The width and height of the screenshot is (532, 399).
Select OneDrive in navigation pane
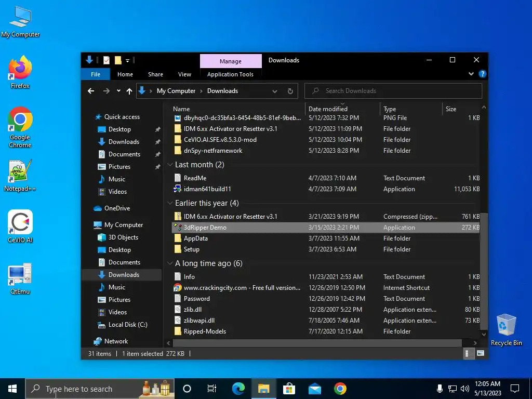(x=117, y=208)
